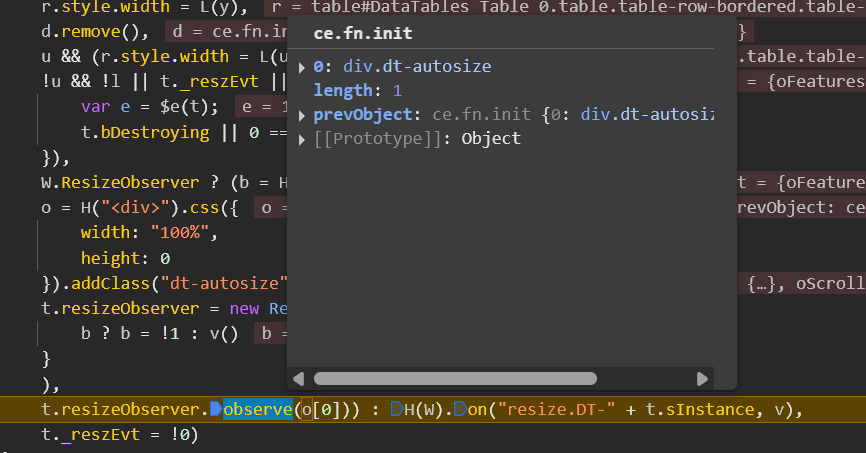This screenshot has height=453, width=866.
Task: Click the '"resize.DT-"' string literal
Action: [557, 409]
